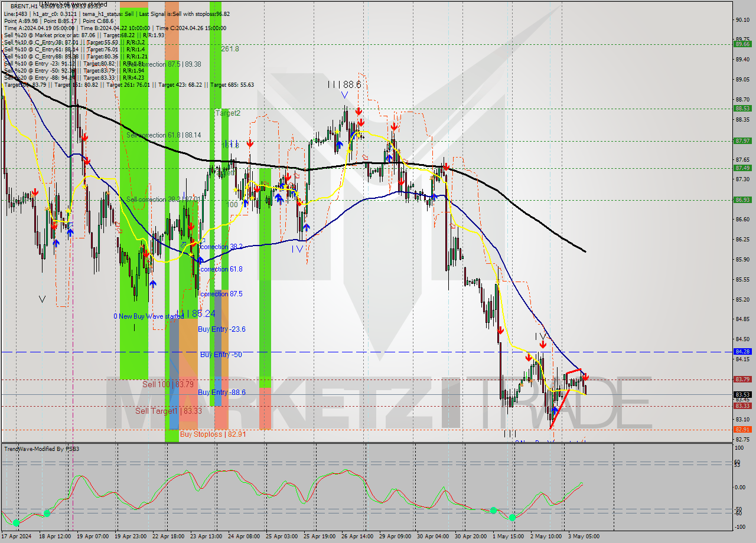Screen dimensions: 756x543
Task: Click the red 83.33 price axis tag
Action: 742,406
